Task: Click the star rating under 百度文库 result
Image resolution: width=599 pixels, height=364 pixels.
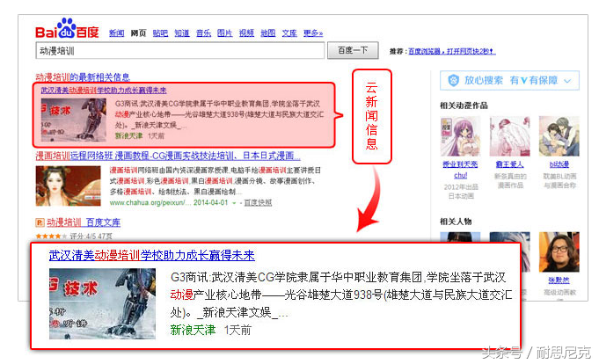Action: tap(51, 236)
